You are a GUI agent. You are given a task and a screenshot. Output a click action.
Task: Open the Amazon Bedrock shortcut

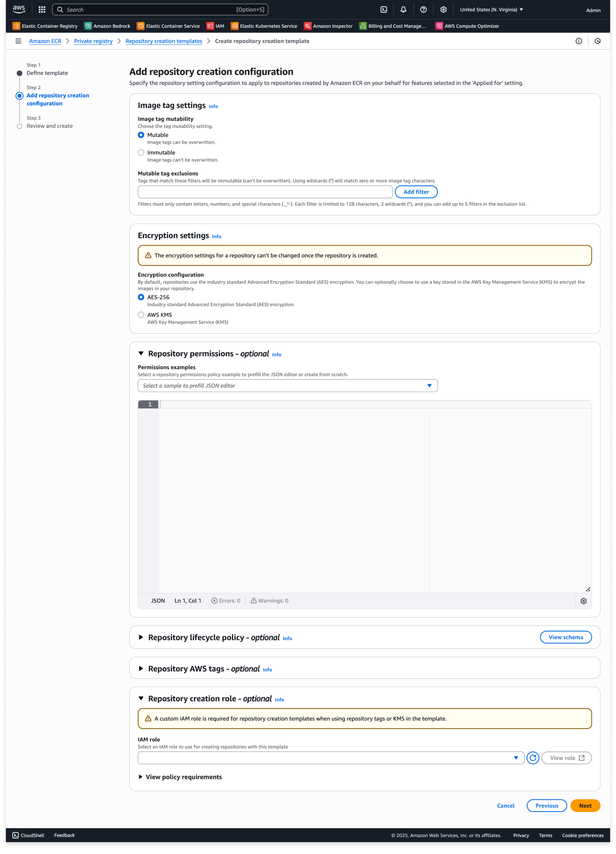[107, 26]
